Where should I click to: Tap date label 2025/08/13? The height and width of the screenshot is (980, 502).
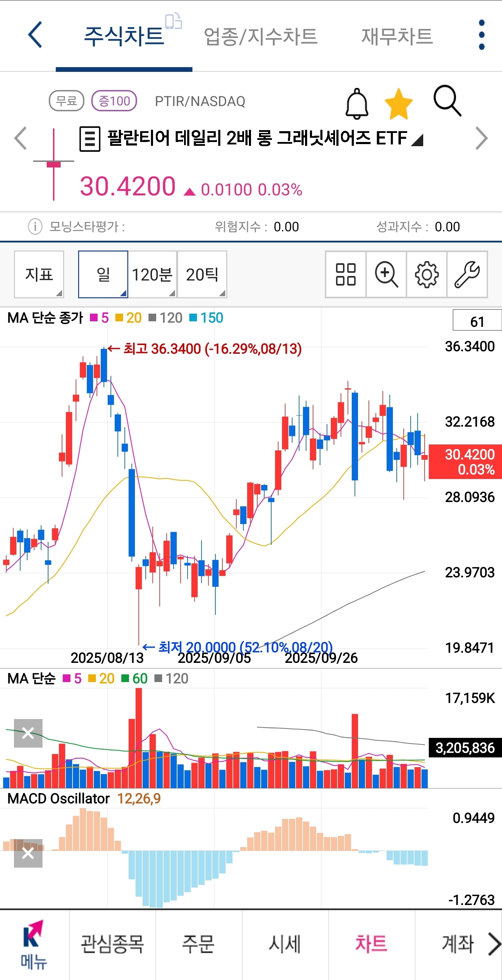coord(107,658)
